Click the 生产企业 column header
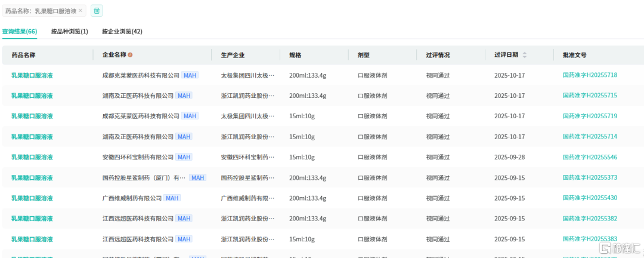644x258 pixels. pyautogui.click(x=233, y=55)
